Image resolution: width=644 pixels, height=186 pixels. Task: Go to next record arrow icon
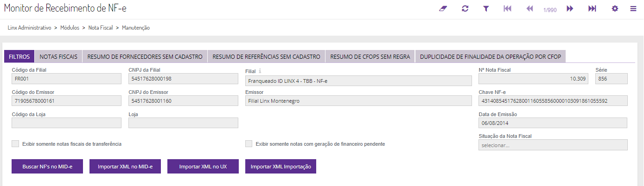tap(570, 9)
